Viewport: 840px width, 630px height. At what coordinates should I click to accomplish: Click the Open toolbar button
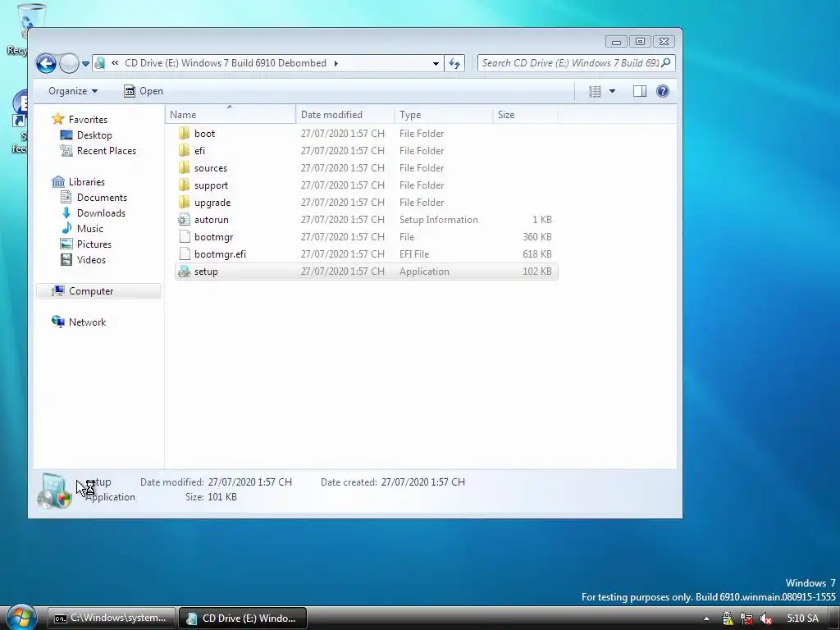[144, 91]
